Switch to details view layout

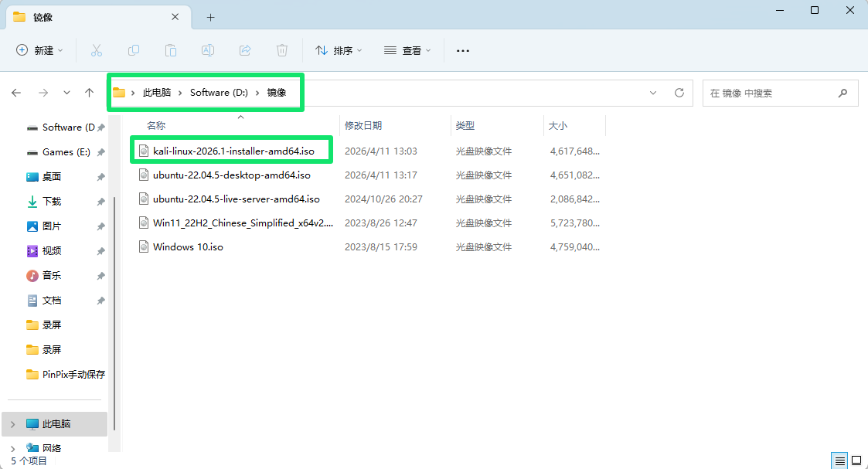point(840,461)
